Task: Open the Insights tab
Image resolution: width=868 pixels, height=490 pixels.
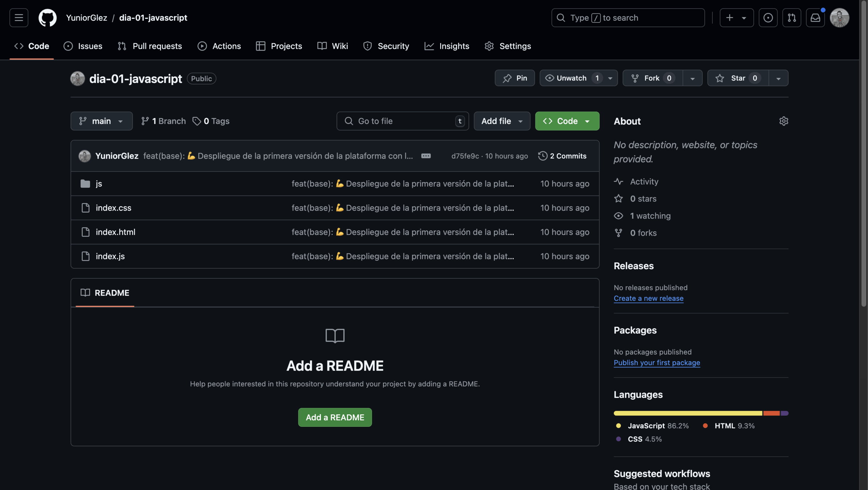Action: [x=447, y=46]
